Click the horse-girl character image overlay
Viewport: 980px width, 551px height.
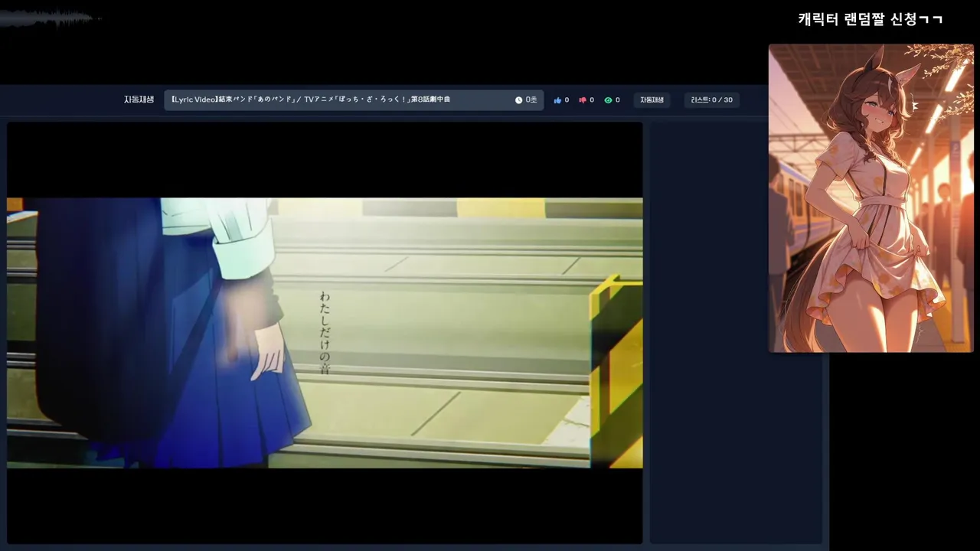click(871, 198)
